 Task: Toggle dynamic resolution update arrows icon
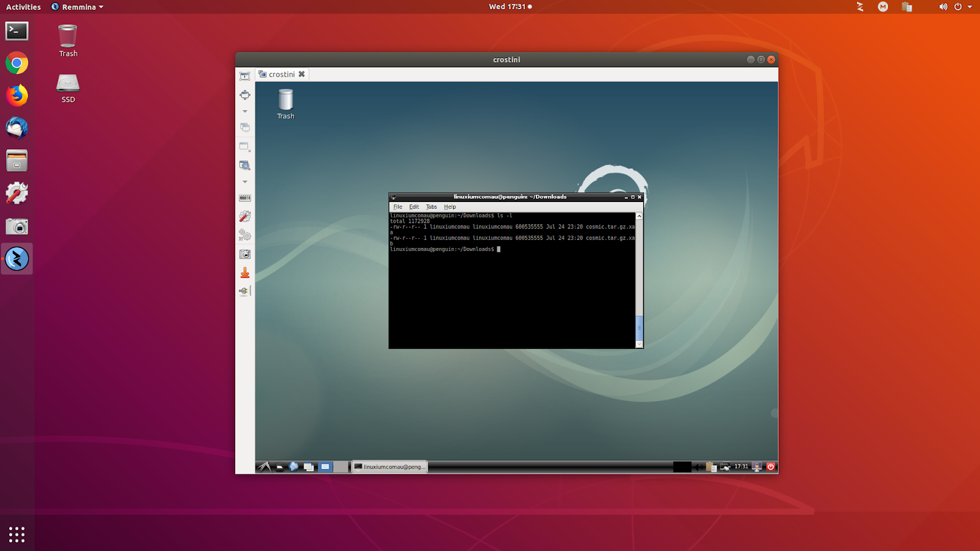(245, 95)
